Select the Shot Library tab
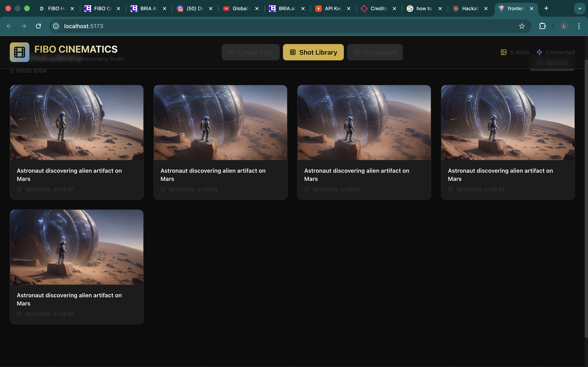 tap(313, 52)
